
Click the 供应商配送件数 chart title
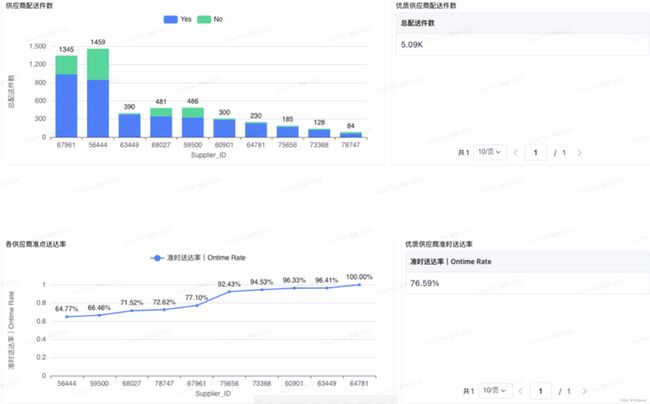pos(29,5)
